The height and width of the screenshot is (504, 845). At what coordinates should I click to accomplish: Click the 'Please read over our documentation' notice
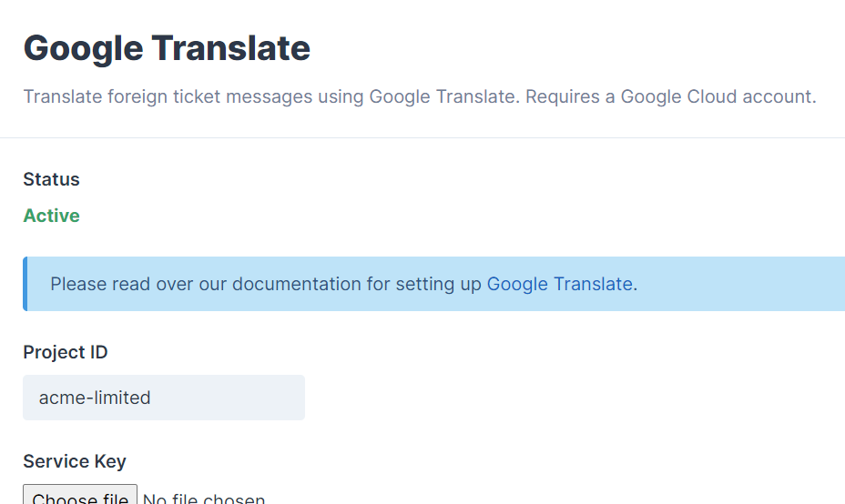pyautogui.click(x=433, y=284)
